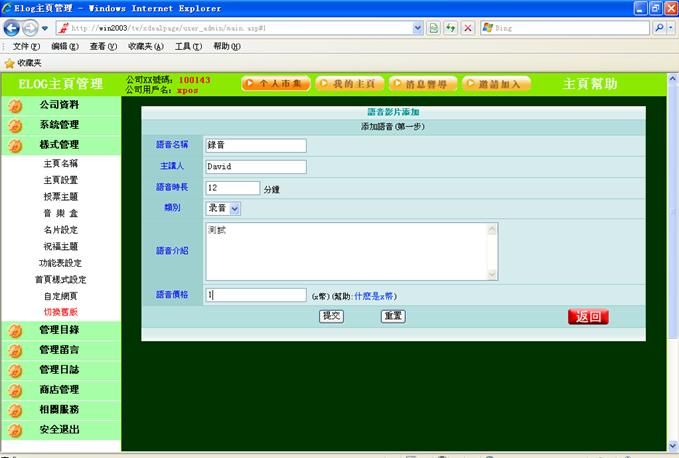Click the red 返回 back button
This screenshot has width=679, height=458.
click(588, 317)
